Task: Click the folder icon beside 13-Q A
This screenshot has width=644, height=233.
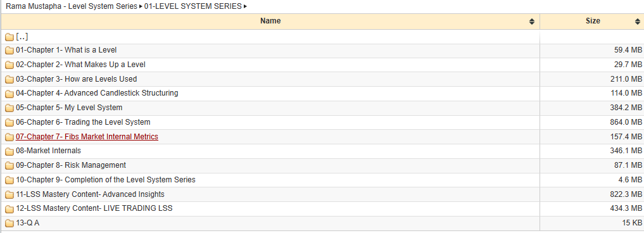Action: [9, 223]
